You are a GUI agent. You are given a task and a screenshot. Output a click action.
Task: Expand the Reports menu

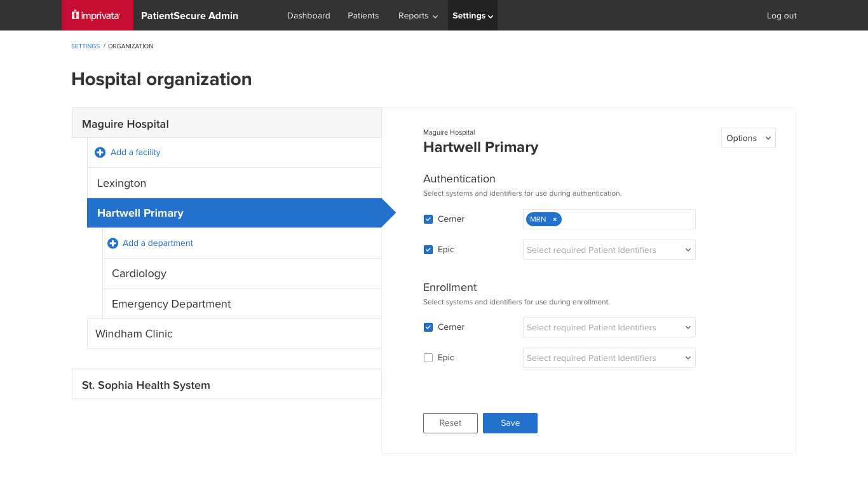pos(418,15)
